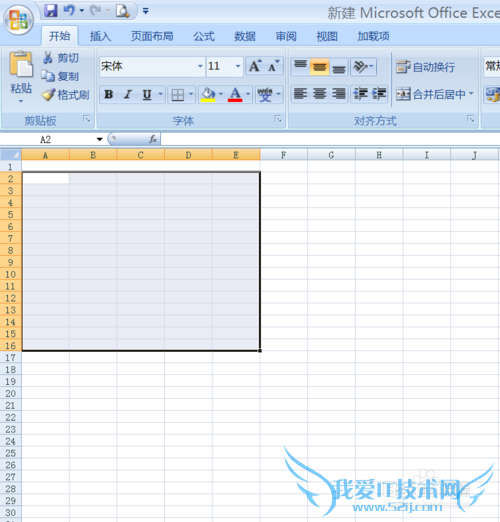Apply the borders button
This screenshot has width=500, height=522.
tap(178, 95)
